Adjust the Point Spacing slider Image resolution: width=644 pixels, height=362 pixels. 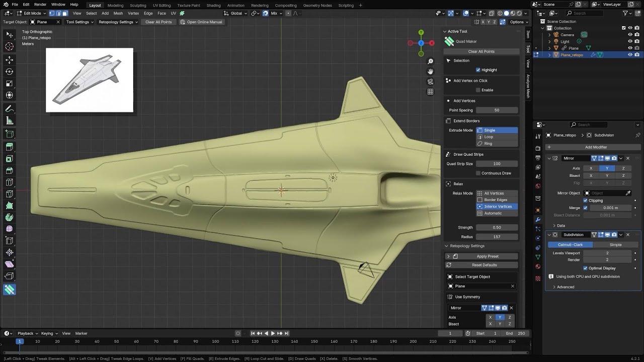(497, 110)
